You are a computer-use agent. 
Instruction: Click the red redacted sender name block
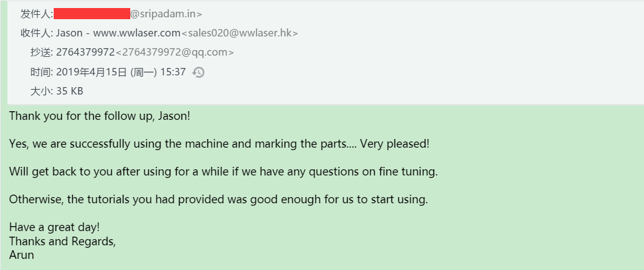point(92,14)
